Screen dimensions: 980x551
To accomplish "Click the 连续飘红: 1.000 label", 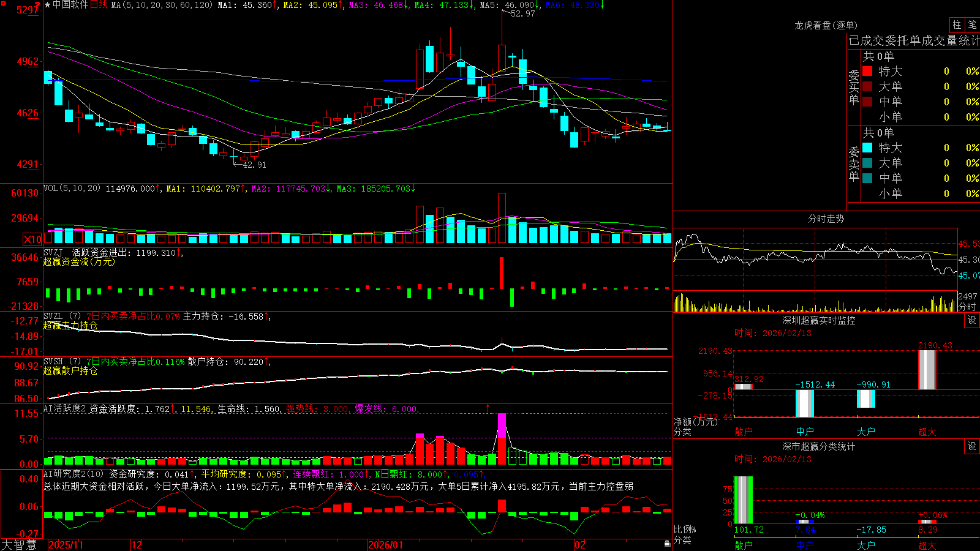I will point(328,474).
